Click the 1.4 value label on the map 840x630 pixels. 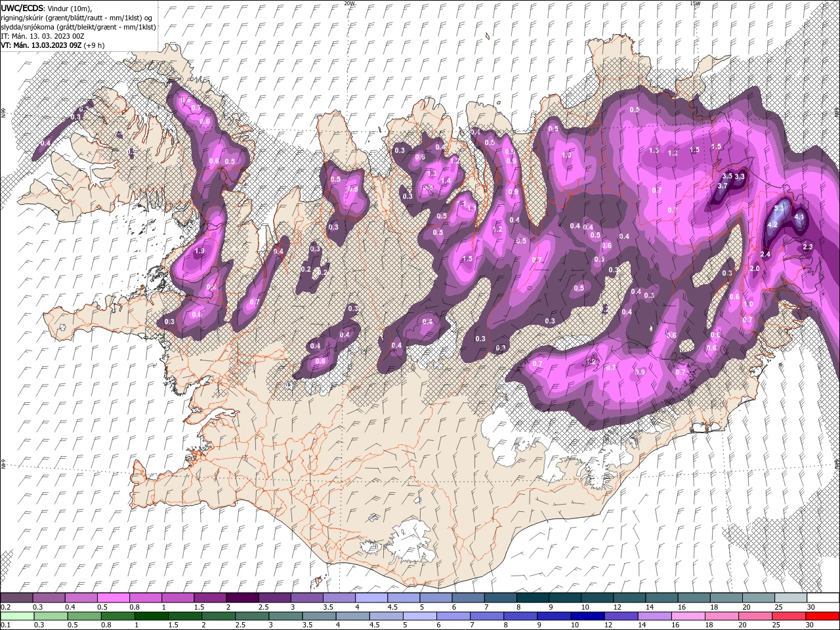pos(446,181)
